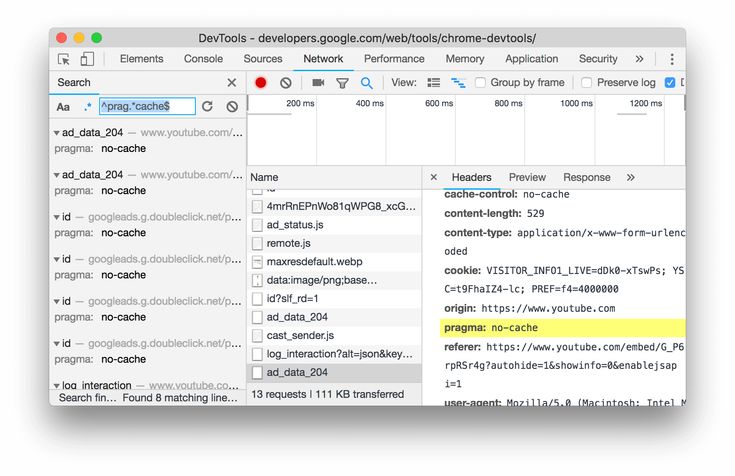This screenshot has width=735, height=476.
Task: Click the content-length: 529 header
Action: point(494,214)
